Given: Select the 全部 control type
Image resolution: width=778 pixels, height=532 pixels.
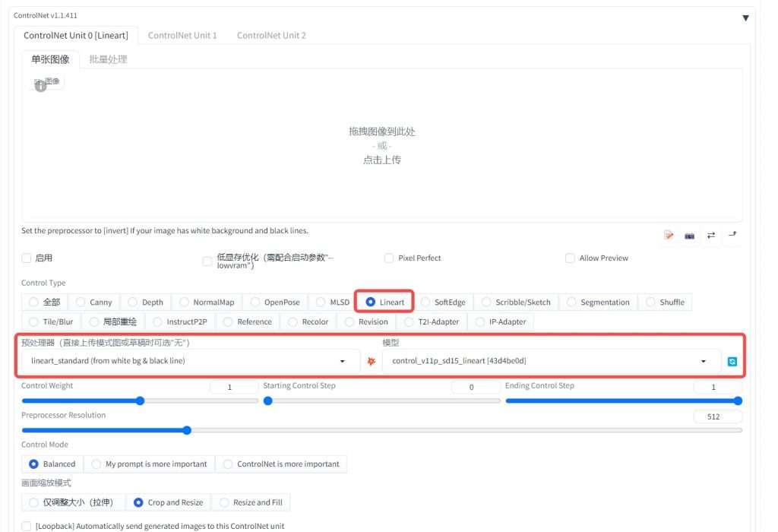Looking at the screenshot, I should 45,302.
